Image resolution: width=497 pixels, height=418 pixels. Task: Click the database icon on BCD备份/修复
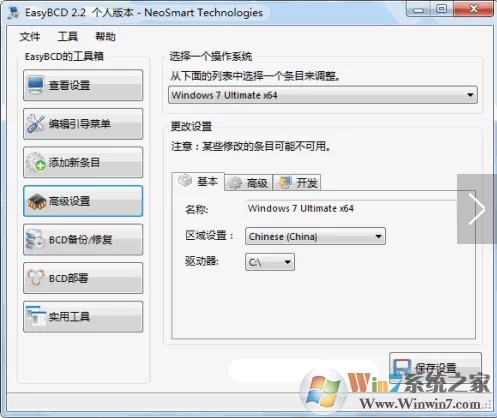click(x=35, y=239)
